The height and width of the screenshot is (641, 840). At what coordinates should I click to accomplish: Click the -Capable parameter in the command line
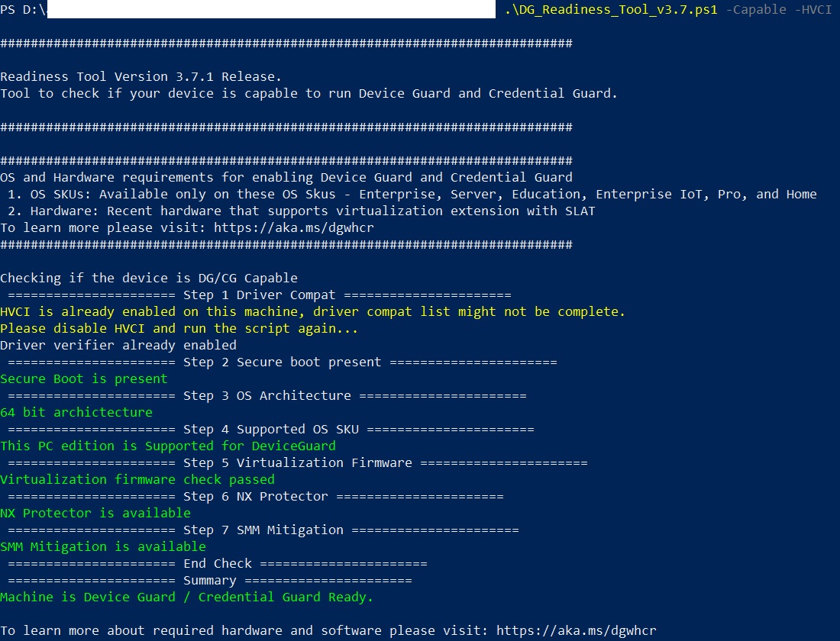click(757, 10)
